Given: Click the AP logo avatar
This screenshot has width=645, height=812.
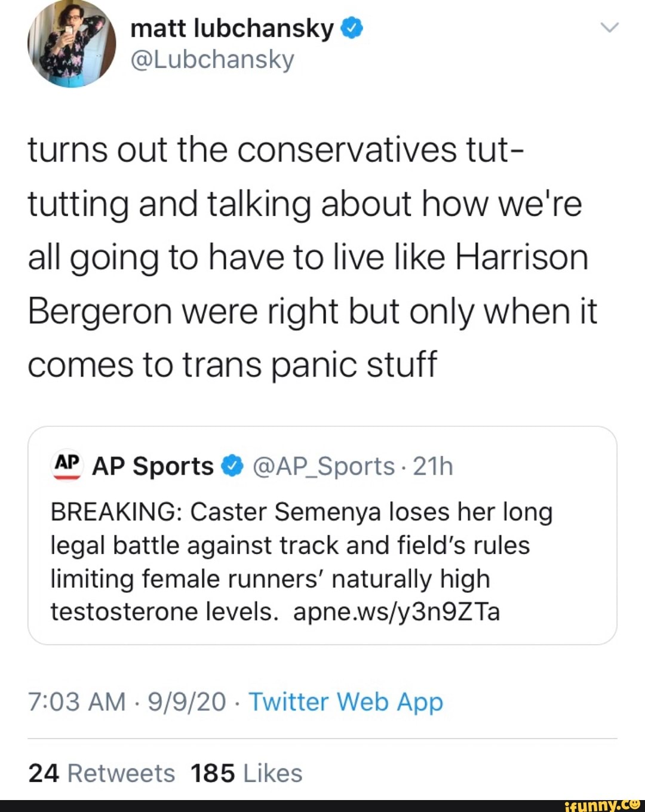Looking at the screenshot, I should (67, 465).
